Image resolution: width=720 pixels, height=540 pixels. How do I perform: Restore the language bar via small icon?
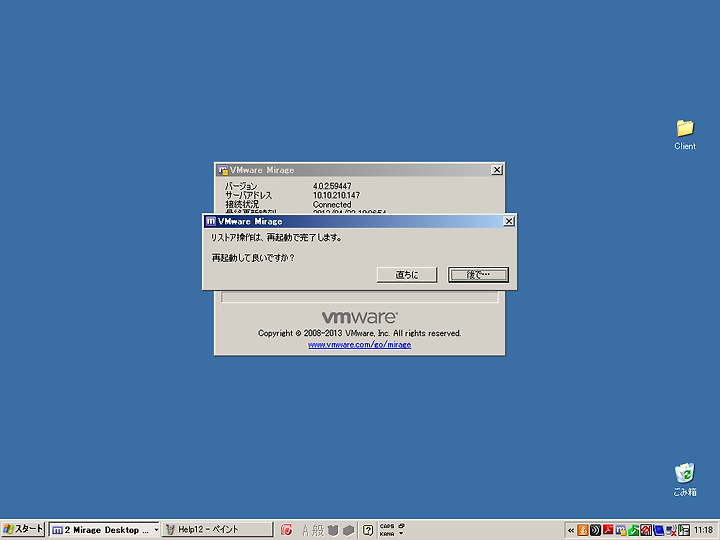[401, 526]
